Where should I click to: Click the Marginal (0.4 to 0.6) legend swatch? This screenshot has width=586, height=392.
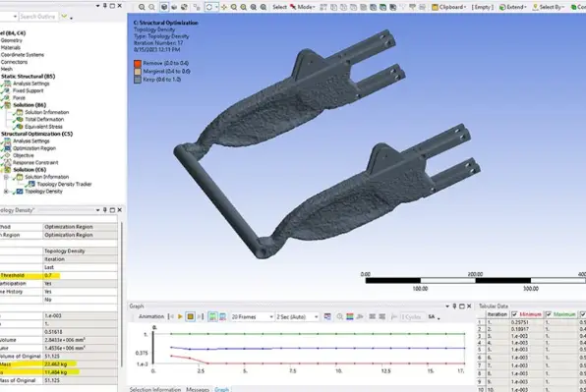coord(138,72)
